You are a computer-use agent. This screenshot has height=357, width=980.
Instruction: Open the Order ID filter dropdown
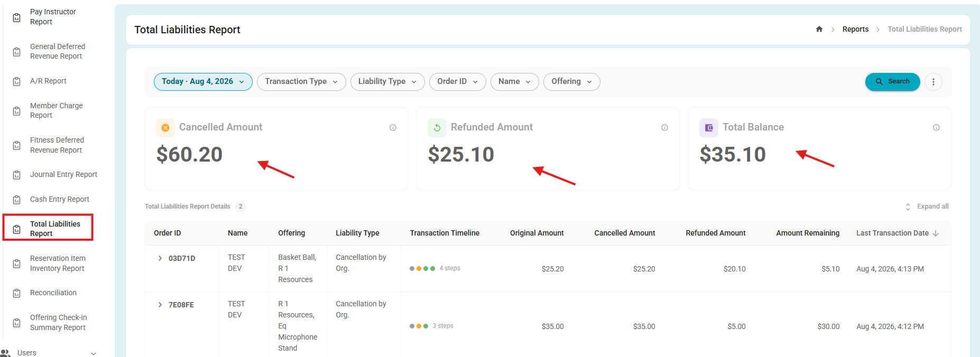458,82
